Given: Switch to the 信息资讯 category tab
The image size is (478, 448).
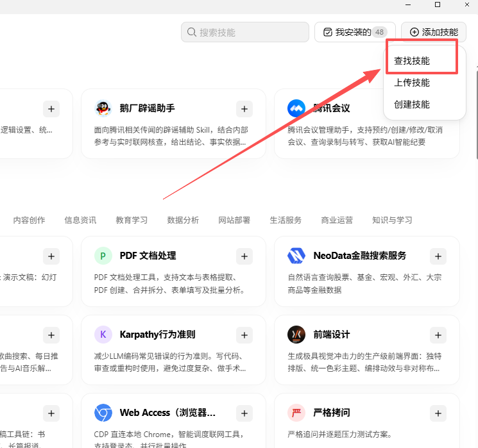Looking at the screenshot, I should pos(80,220).
